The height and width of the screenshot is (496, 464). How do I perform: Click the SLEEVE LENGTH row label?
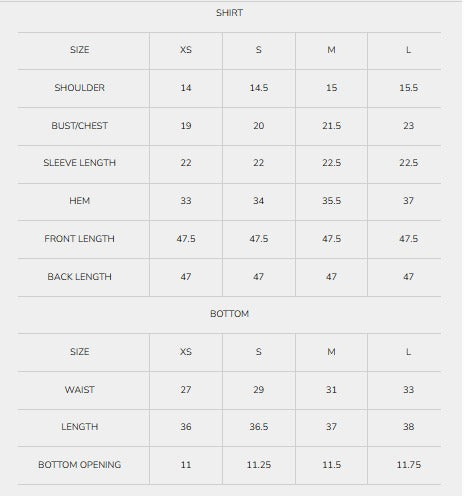80,163
